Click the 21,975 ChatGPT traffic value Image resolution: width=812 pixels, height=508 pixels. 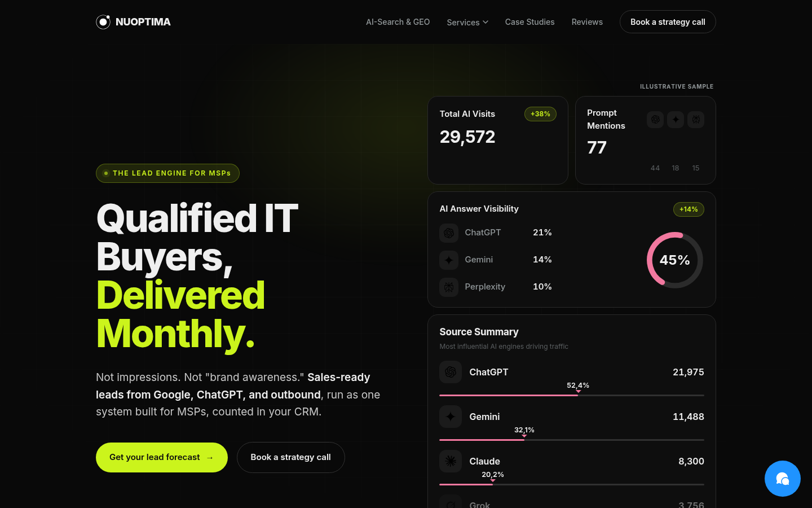[x=689, y=372]
